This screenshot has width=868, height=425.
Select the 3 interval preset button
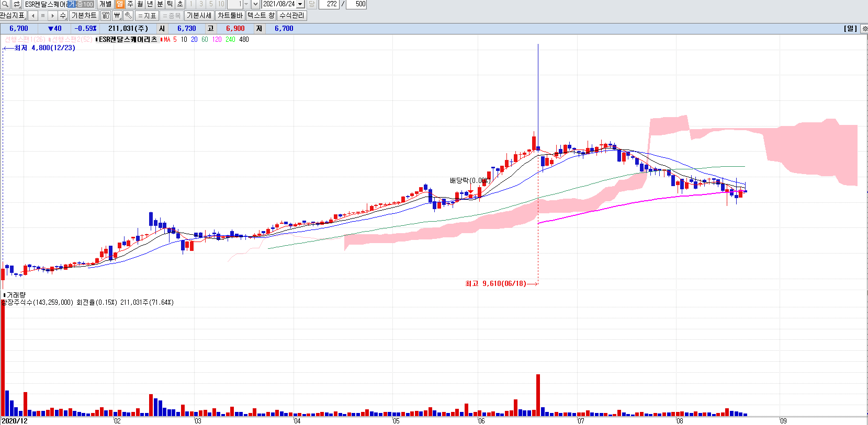(201, 4)
